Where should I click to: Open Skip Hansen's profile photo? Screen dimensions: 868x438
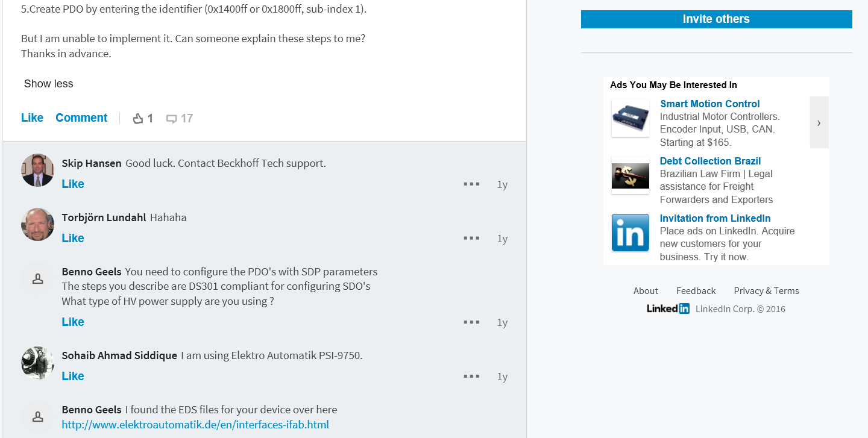[37, 170]
